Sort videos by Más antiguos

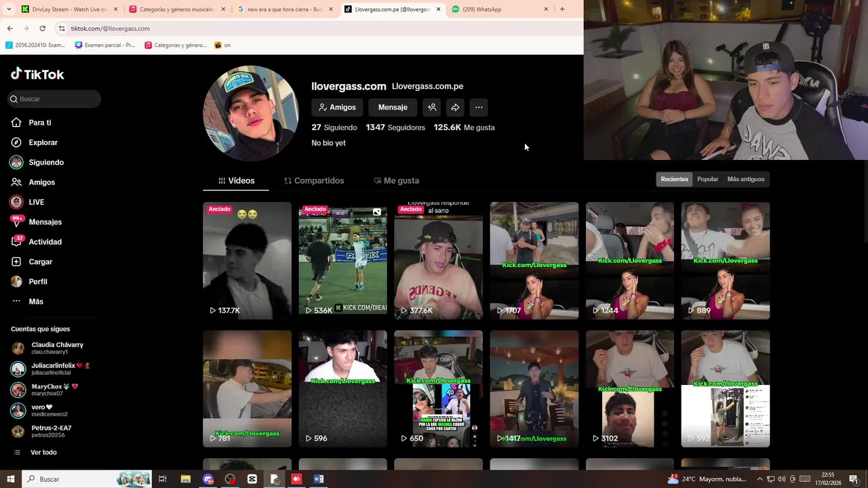[x=746, y=179]
